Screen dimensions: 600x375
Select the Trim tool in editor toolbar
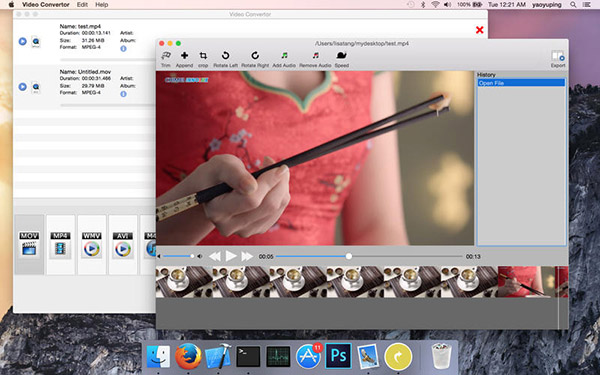pos(166,56)
